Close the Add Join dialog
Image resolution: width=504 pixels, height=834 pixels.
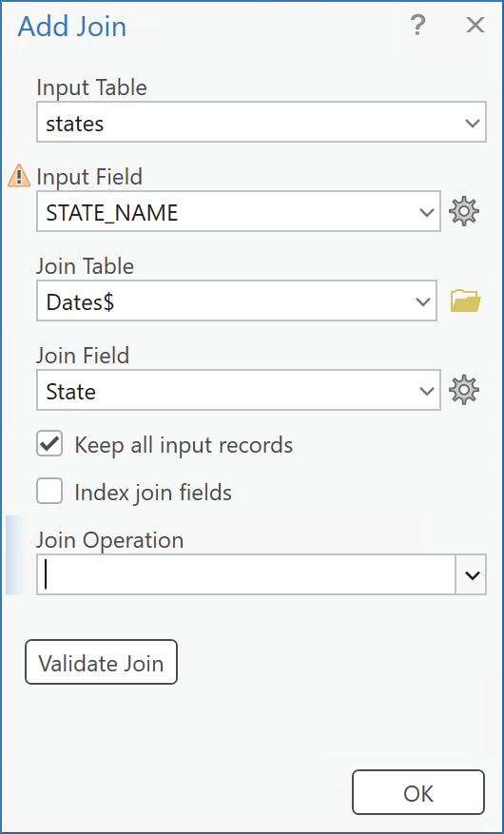tap(475, 25)
